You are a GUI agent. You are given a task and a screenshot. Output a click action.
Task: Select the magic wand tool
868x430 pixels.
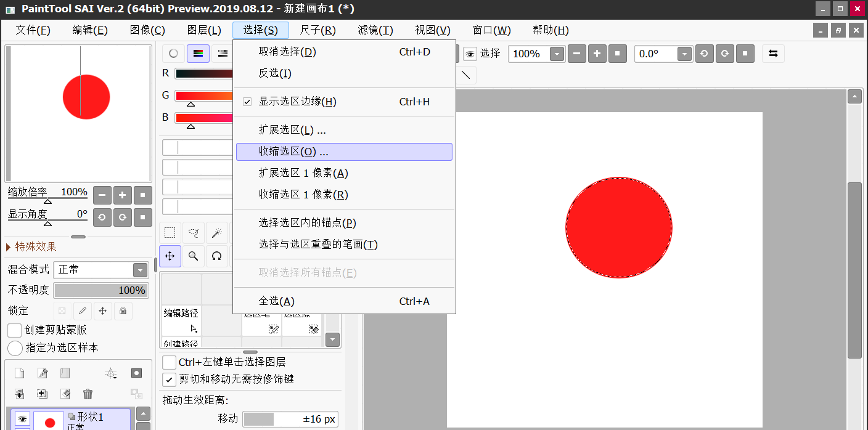[x=217, y=233]
